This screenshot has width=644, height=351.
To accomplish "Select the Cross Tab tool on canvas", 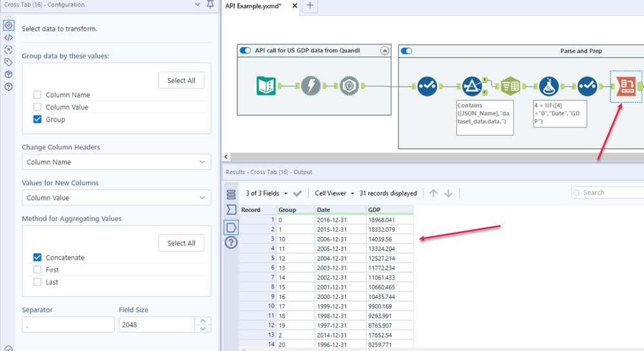I will click(x=625, y=86).
